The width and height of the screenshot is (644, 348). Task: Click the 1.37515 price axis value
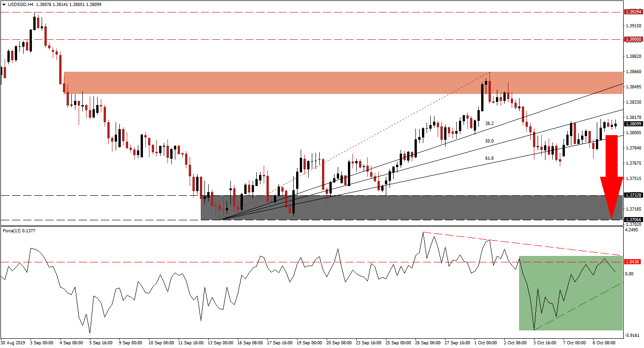click(x=633, y=178)
